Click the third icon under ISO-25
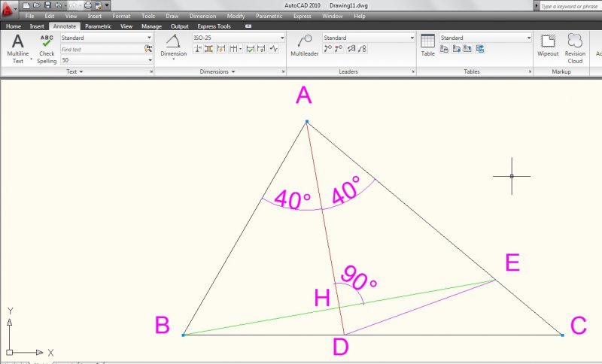Screen dimensions: 602x364 point(221,49)
